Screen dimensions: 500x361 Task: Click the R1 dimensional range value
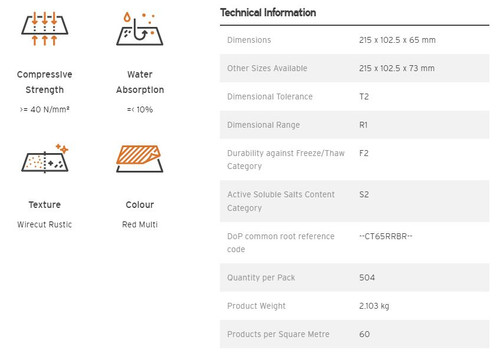coord(363,125)
